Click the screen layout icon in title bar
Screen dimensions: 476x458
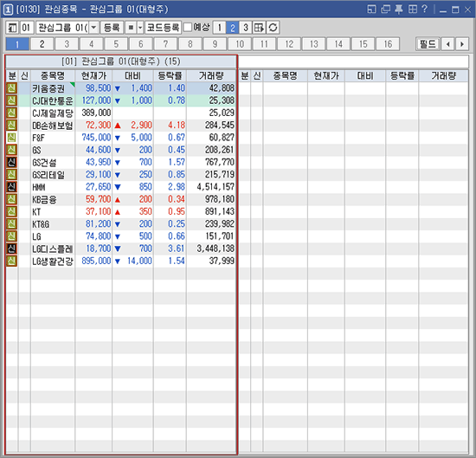371,10
